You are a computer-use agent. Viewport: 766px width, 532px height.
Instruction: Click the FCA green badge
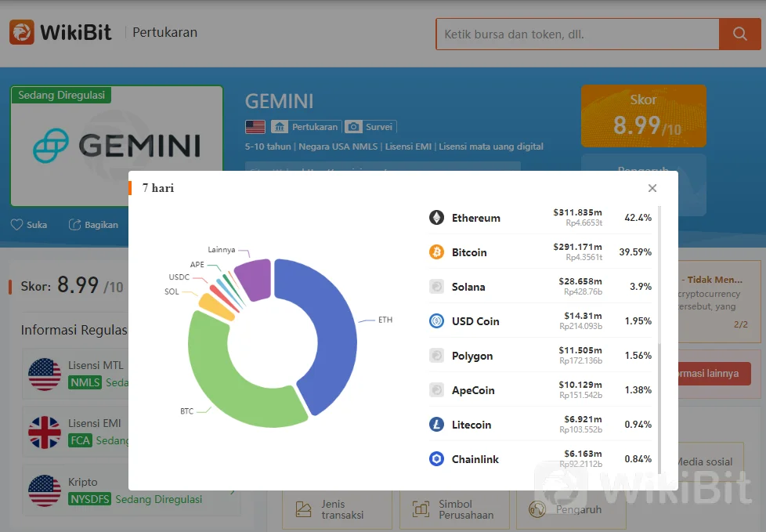[x=80, y=440]
